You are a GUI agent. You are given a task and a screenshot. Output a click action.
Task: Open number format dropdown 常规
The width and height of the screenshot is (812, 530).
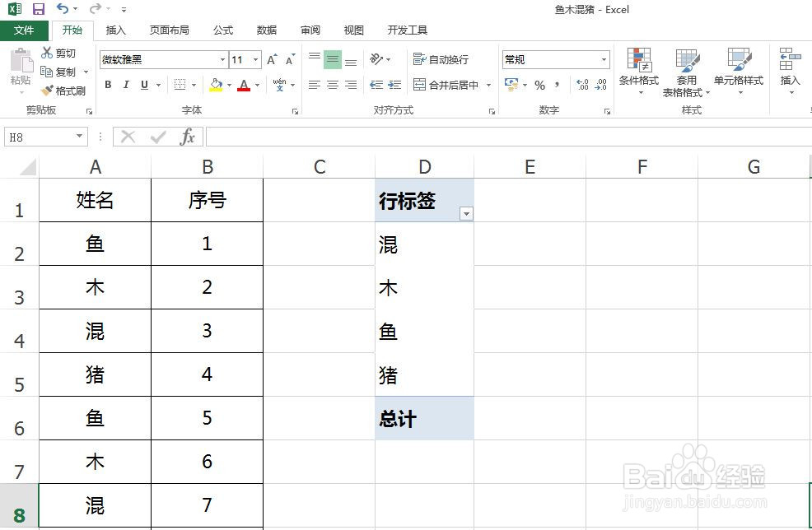604,59
